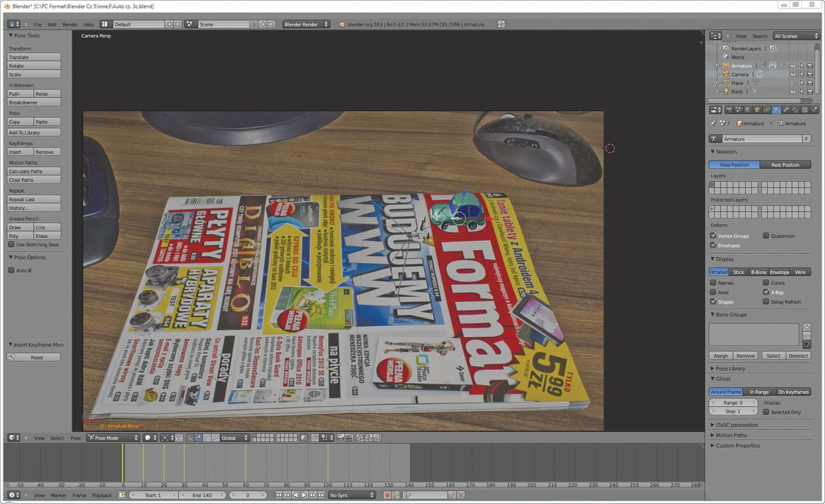This screenshot has width=825, height=504.
Task: Adjust the ghost Range: 0 field
Action: [x=733, y=403]
